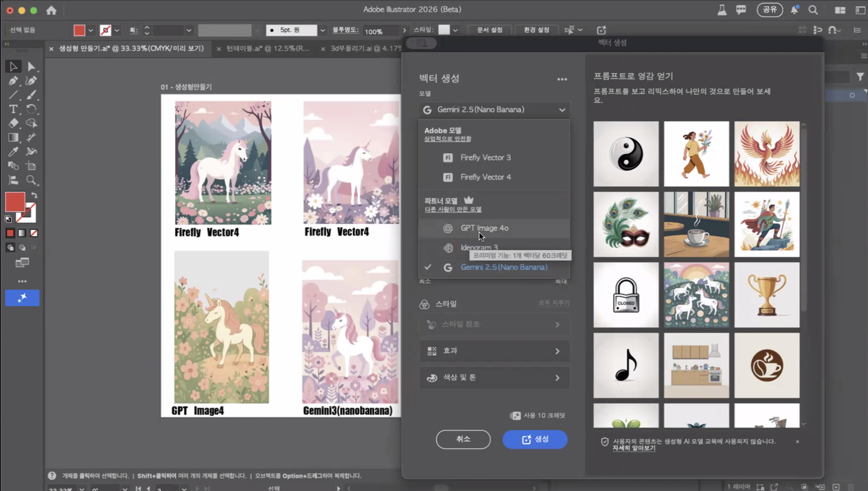Choose GPT Image 4o model
The height and width of the screenshot is (491, 868).
click(494, 228)
